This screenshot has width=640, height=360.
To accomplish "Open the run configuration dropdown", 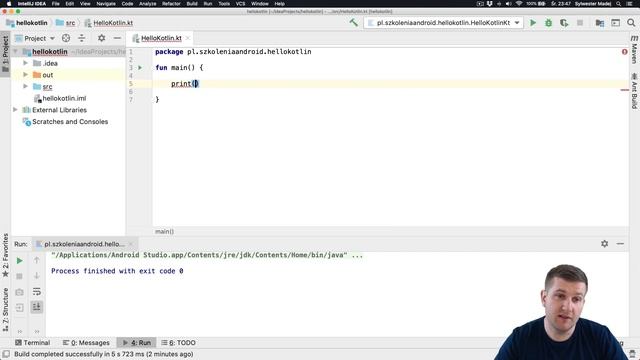I will point(444,23).
